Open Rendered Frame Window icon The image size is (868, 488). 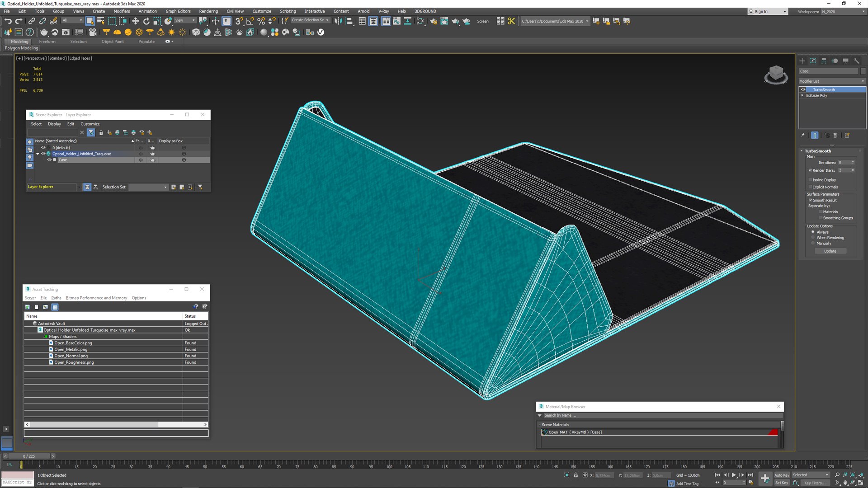tap(444, 21)
